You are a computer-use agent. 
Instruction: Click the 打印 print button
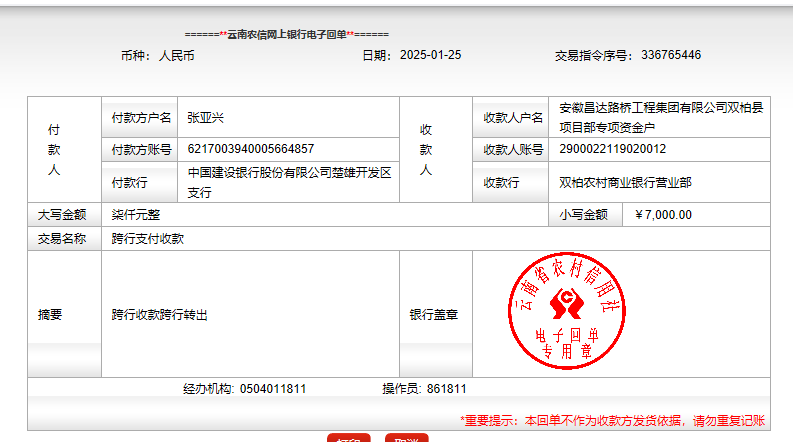(x=348, y=438)
